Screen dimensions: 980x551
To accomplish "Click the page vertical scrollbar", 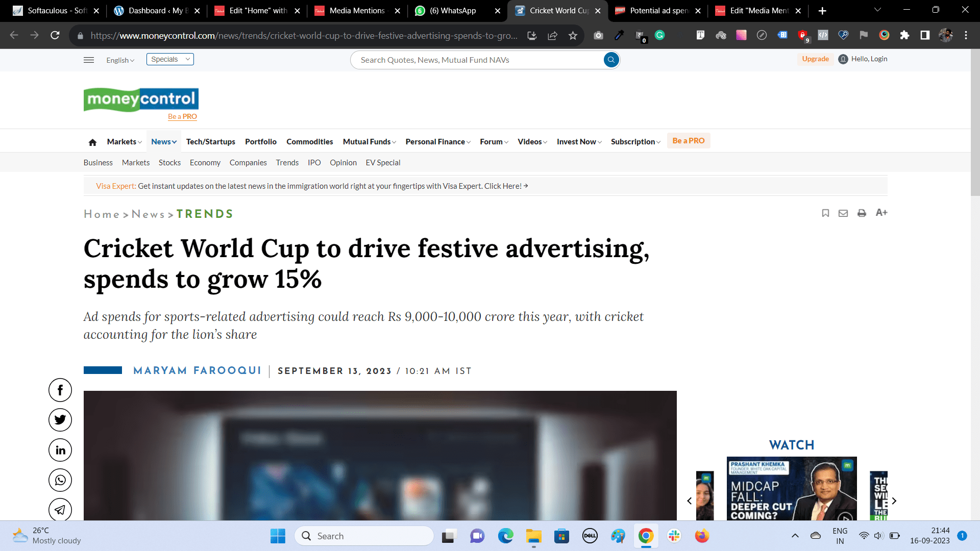I will pyautogui.click(x=975, y=122).
